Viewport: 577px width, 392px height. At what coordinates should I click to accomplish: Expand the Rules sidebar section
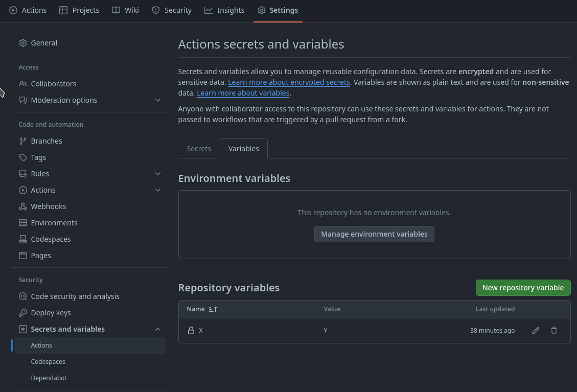tap(158, 174)
